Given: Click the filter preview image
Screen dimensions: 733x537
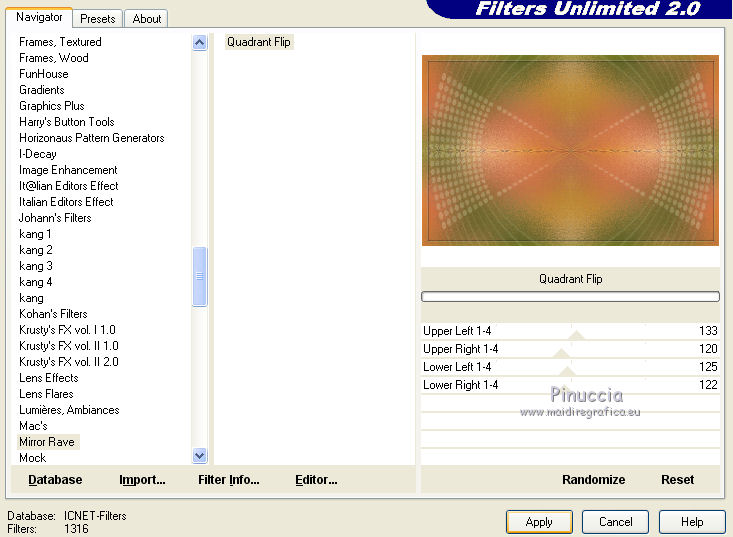Looking at the screenshot, I should pos(570,150).
